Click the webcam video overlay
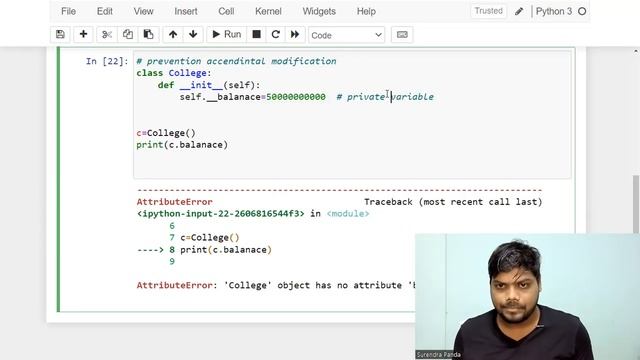This screenshot has width=640, height=360. coord(527,297)
